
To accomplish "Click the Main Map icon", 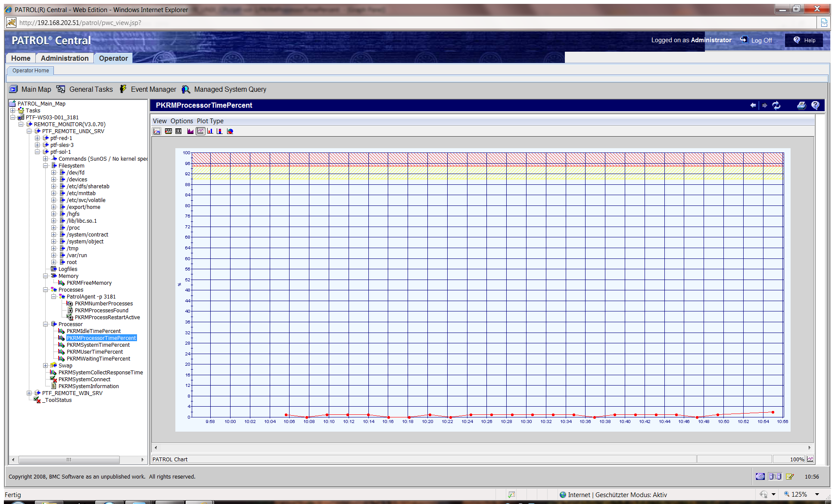I will click(x=14, y=89).
